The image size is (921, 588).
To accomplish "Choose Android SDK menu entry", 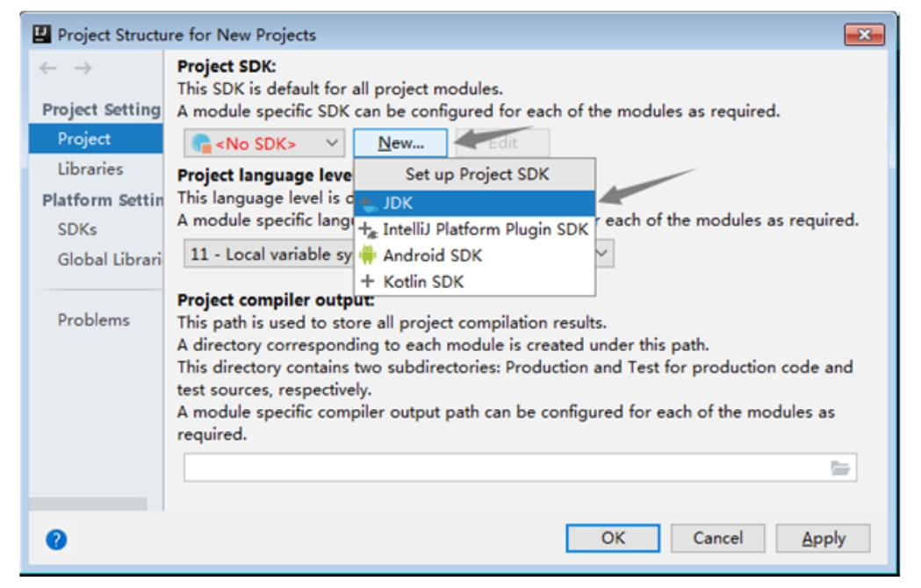I will point(432,255).
